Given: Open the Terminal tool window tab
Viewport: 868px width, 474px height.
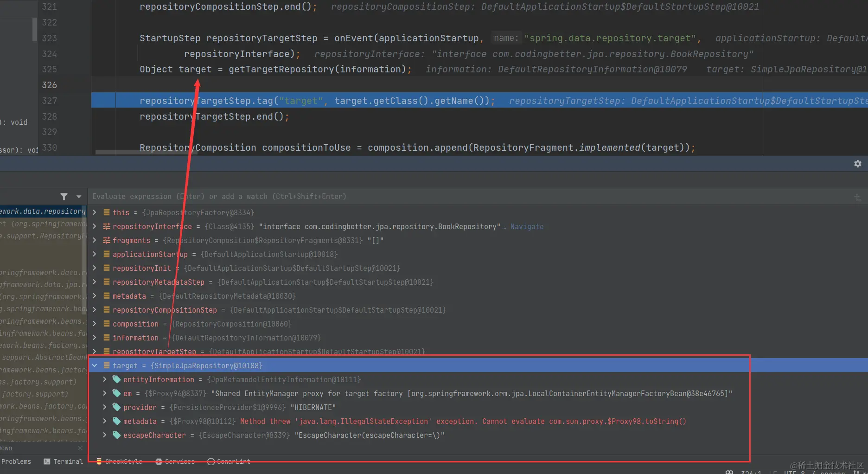Looking at the screenshot, I should click(x=63, y=461).
